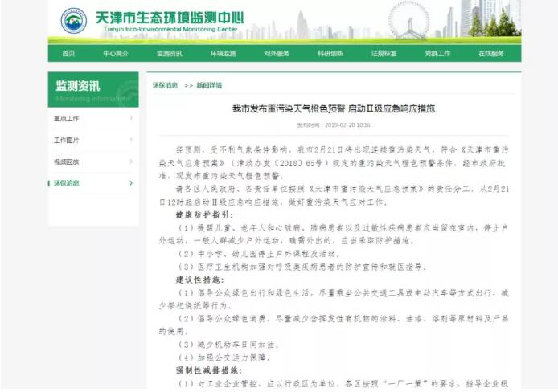Open the 首页 home tab
Viewport: 558px width, 392px height.
[68, 53]
